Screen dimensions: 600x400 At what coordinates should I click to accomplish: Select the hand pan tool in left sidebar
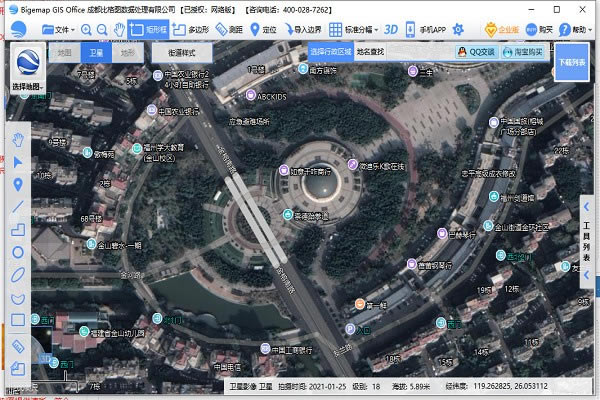pyautogui.click(x=17, y=140)
